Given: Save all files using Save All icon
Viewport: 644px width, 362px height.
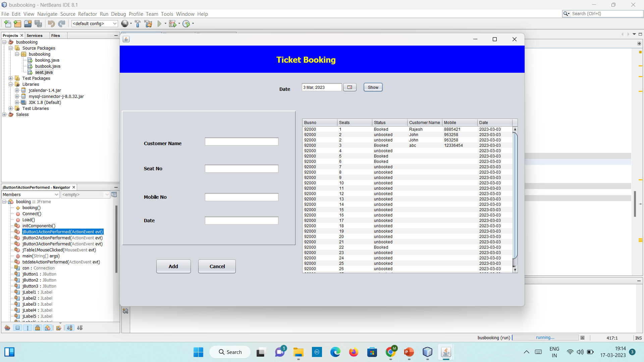Looking at the screenshot, I should (38, 23).
